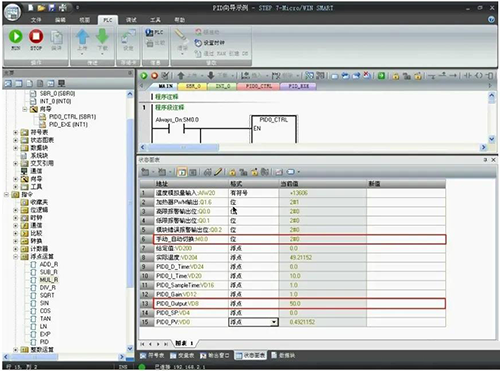Viewport: 500px width, 371px height.
Task: Select the MUL_R instruction in tree
Action: point(49,280)
